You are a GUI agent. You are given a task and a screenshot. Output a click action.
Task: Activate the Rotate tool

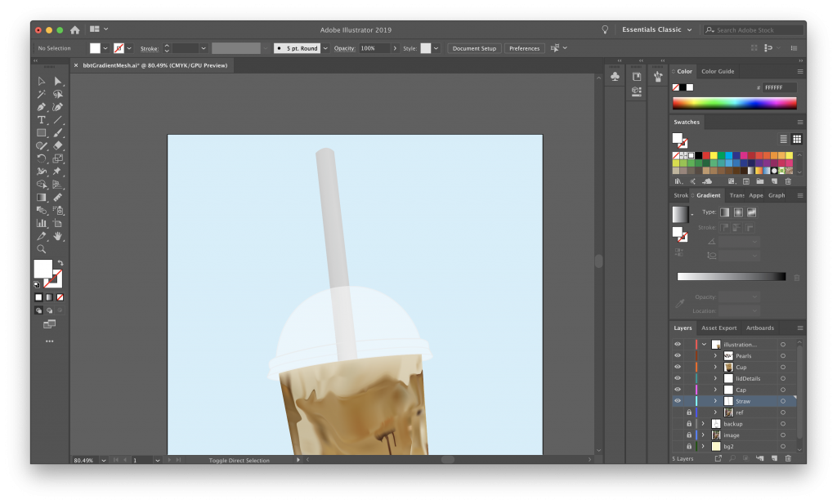click(x=43, y=158)
